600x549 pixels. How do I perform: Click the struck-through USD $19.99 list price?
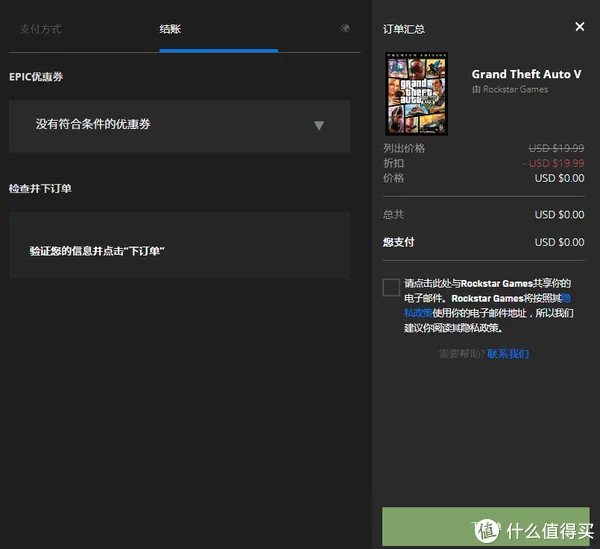556,148
